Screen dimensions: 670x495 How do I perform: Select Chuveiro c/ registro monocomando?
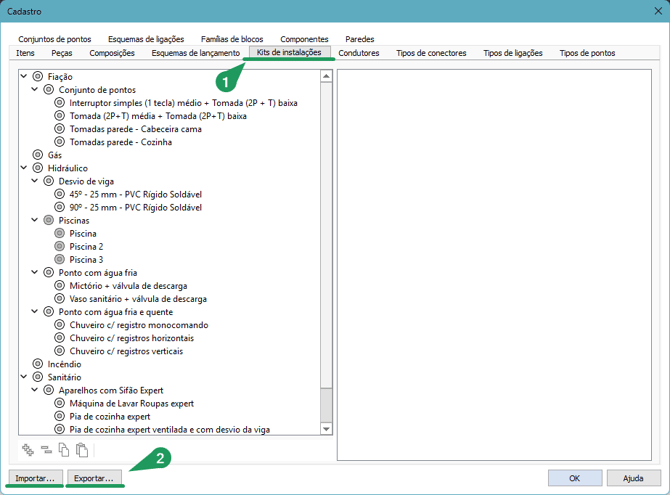tap(139, 325)
